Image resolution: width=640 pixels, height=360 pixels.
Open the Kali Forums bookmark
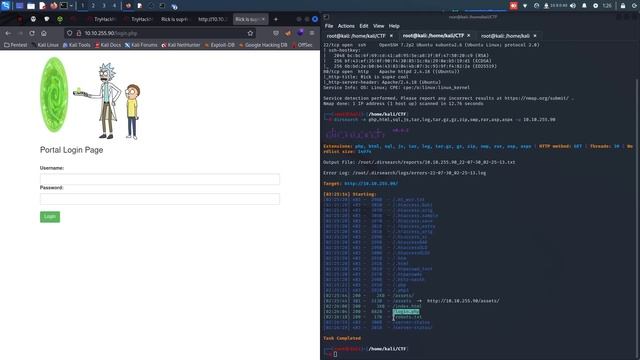pyautogui.click(x=141, y=45)
